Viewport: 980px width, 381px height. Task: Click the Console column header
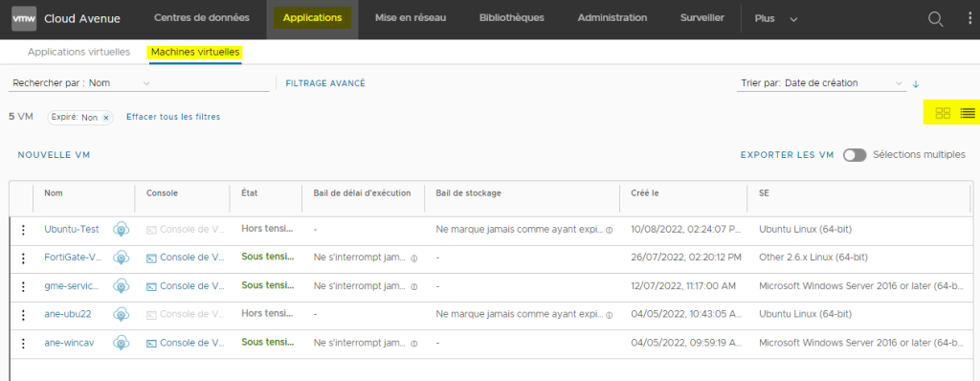click(162, 192)
